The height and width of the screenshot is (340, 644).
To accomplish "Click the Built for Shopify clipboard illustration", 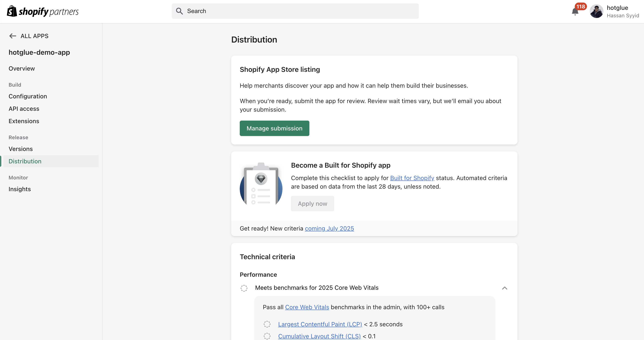I will (x=261, y=184).
